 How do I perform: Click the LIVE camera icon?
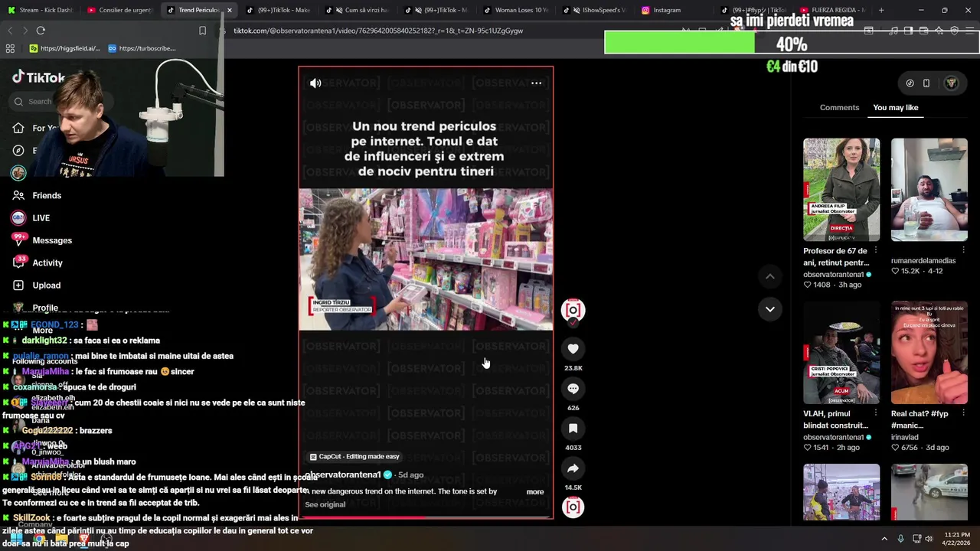[x=18, y=218]
